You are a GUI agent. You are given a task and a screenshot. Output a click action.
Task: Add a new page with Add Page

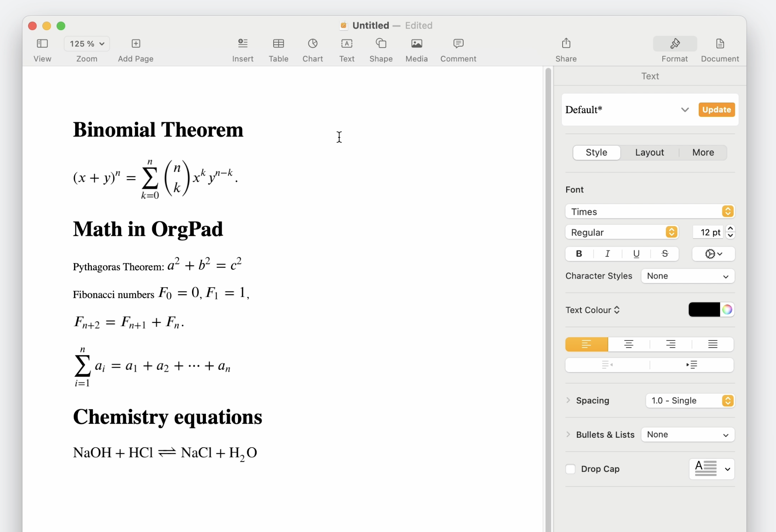pos(135,49)
